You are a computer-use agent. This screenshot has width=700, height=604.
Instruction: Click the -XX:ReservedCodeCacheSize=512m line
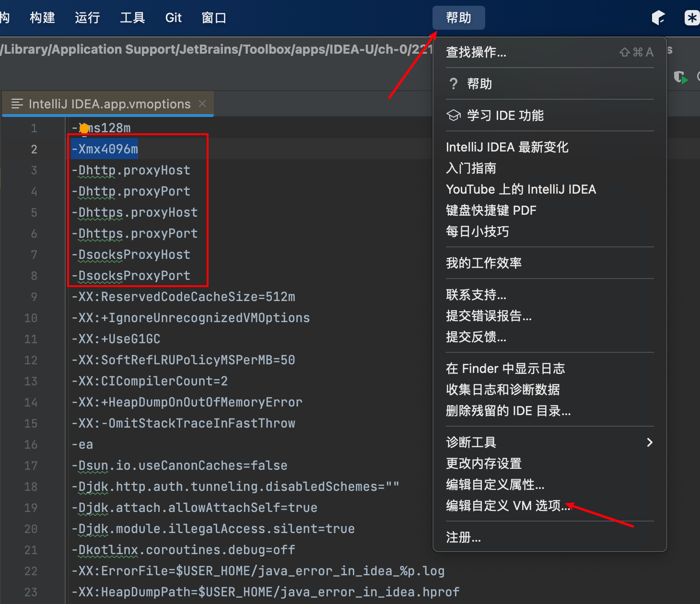183,297
